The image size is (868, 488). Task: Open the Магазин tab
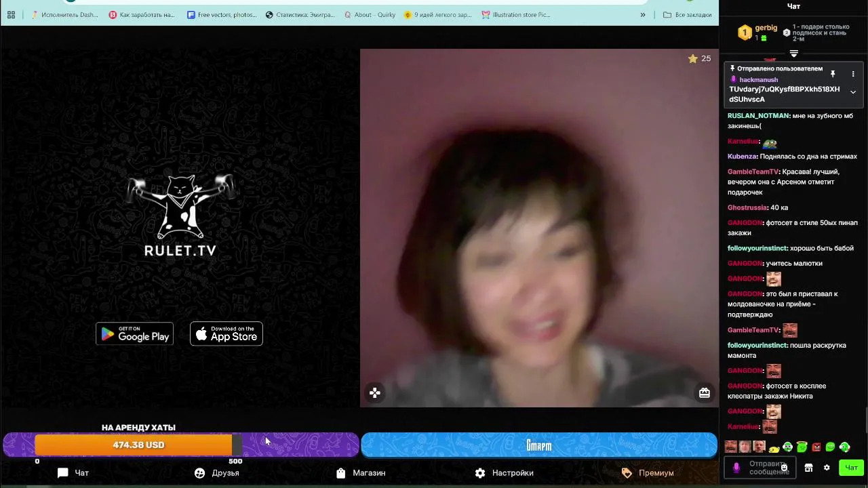[x=361, y=473]
